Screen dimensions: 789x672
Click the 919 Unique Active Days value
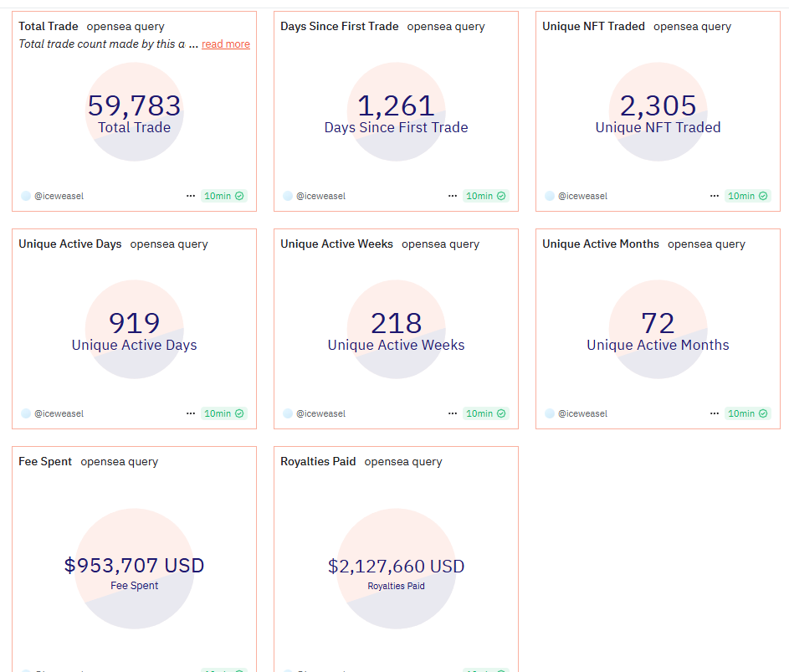click(135, 323)
